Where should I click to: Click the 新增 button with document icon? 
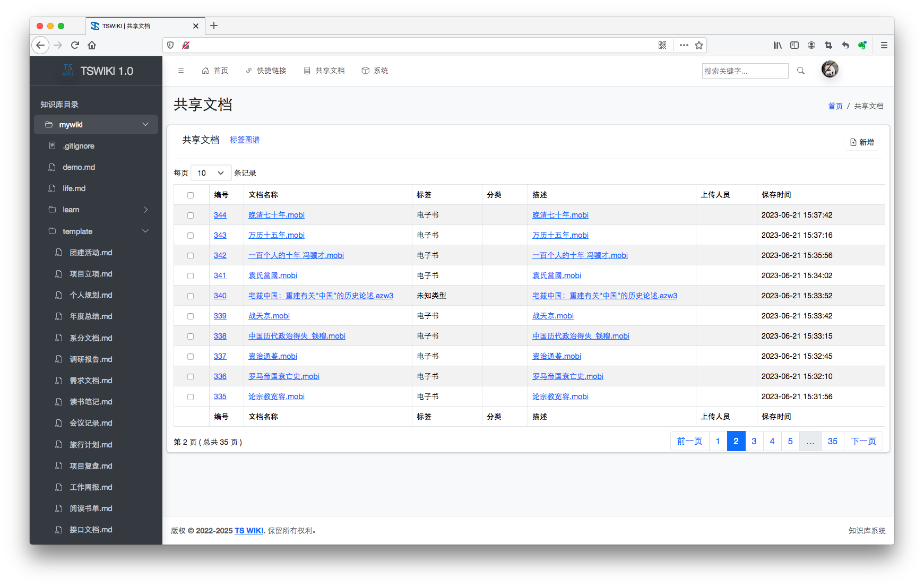pyautogui.click(x=861, y=142)
